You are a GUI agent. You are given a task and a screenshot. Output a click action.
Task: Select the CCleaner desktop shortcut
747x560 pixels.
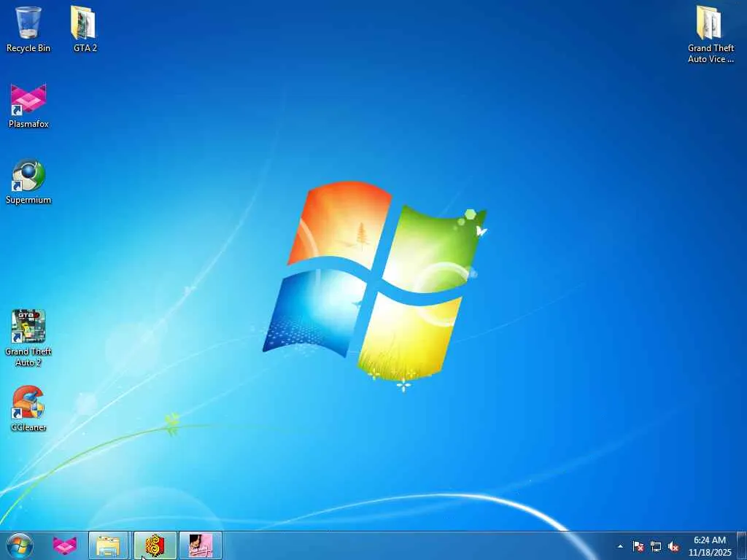click(x=28, y=408)
